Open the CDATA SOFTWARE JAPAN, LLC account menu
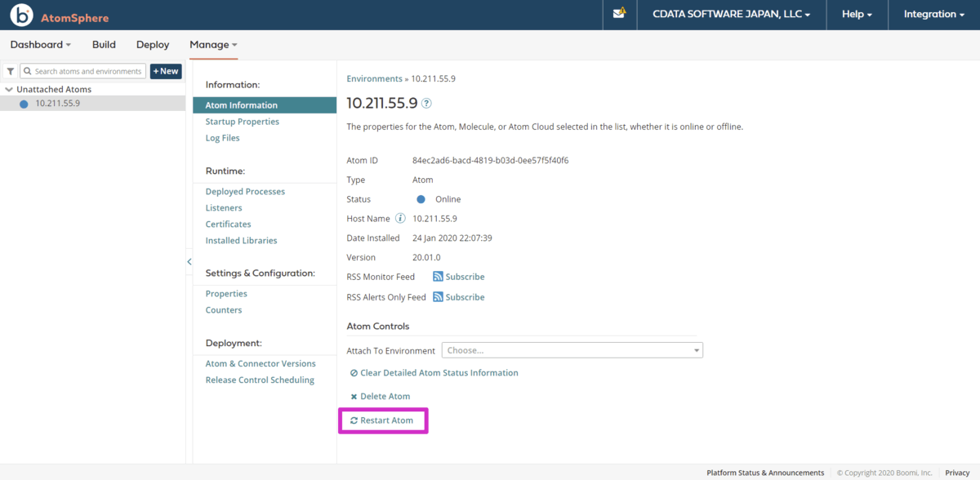 [731, 15]
